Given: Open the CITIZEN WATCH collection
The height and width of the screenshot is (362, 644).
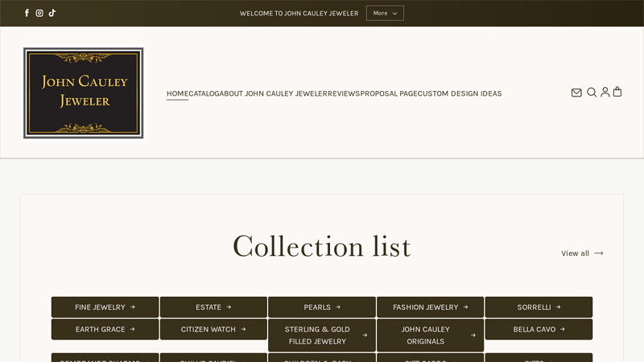Looking at the screenshot, I should coord(213,329).
